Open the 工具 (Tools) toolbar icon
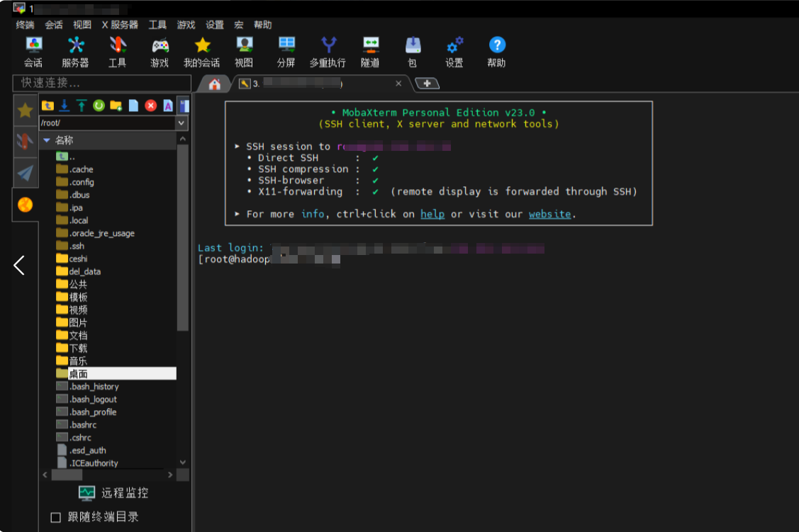Viewport: 799px width, 532px height. [117, 52]
